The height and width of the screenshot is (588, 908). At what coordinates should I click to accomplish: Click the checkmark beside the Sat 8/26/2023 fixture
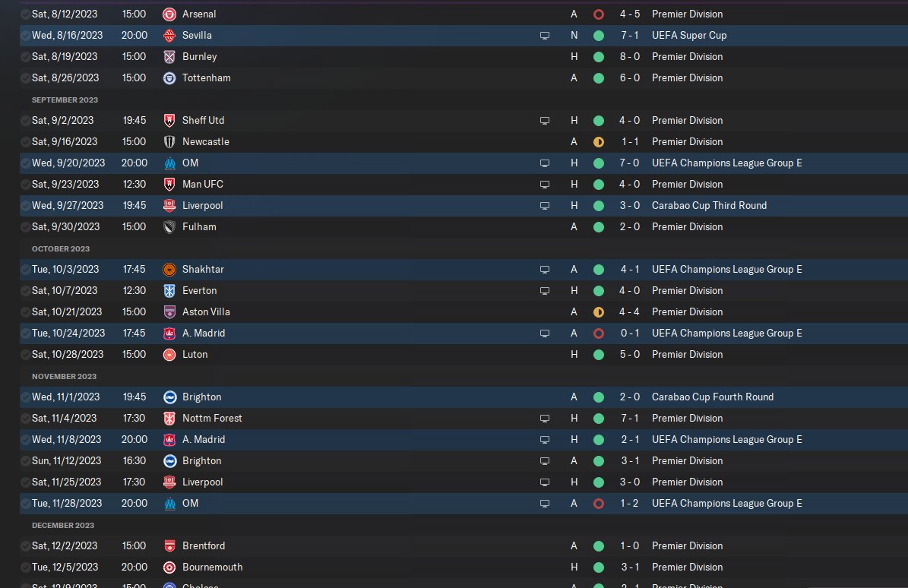point(26,78)
